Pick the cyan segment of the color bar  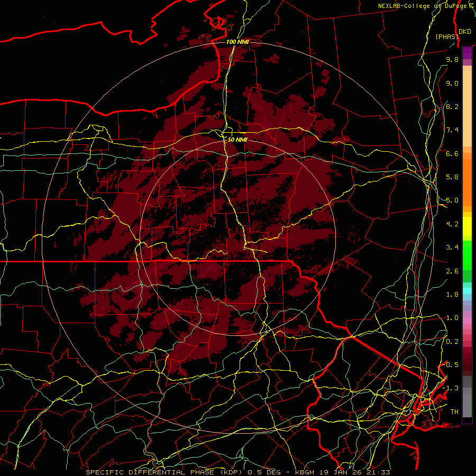(x=467, y=291)
